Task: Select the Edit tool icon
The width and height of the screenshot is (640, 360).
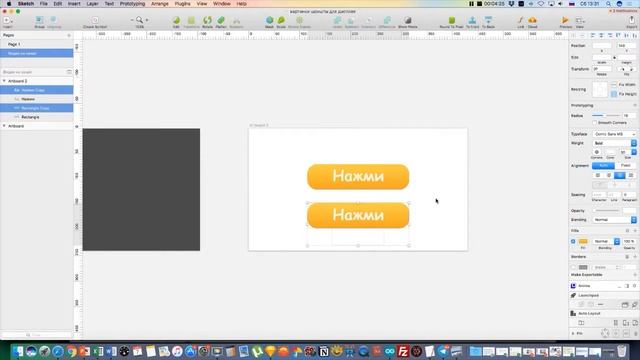Action: (176, 21)
